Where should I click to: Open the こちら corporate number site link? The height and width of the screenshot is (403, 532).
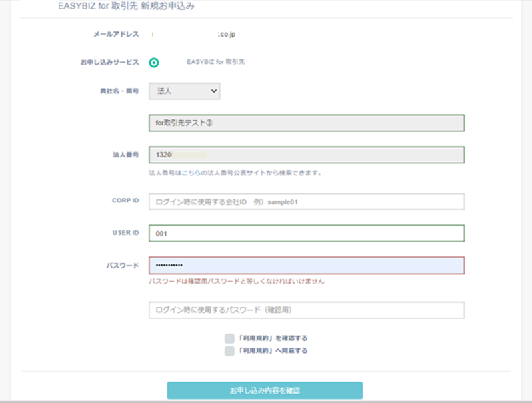(191, 173)
